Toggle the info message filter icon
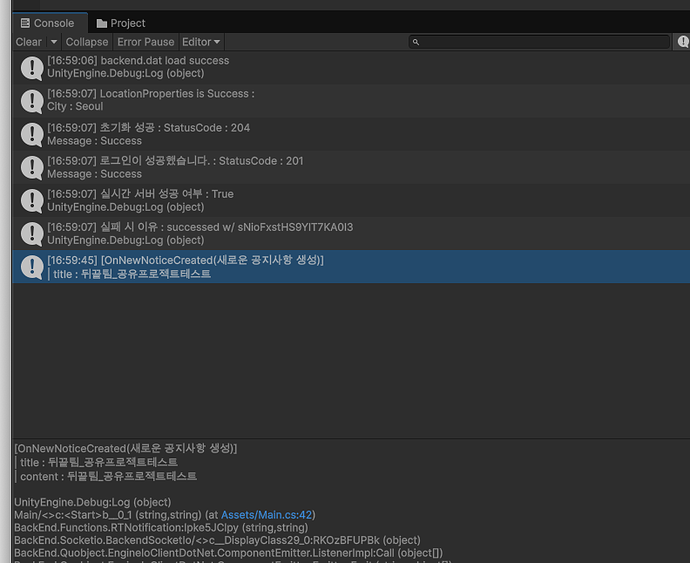 [683, 42]
